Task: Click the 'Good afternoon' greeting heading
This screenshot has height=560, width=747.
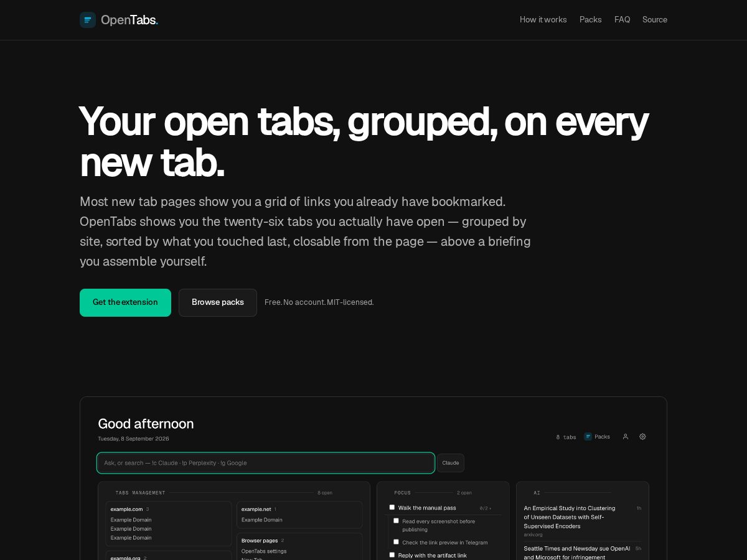Action: (x=146, y=424)
